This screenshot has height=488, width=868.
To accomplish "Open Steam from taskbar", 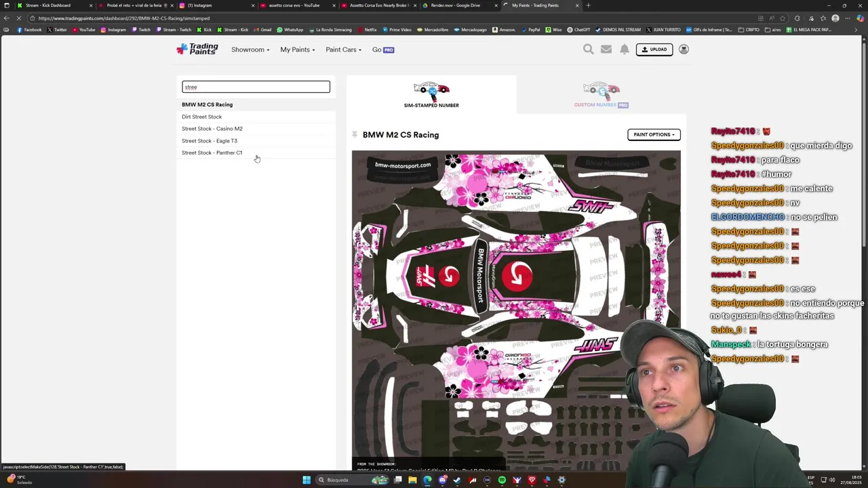I will click(x=457, y=480).
